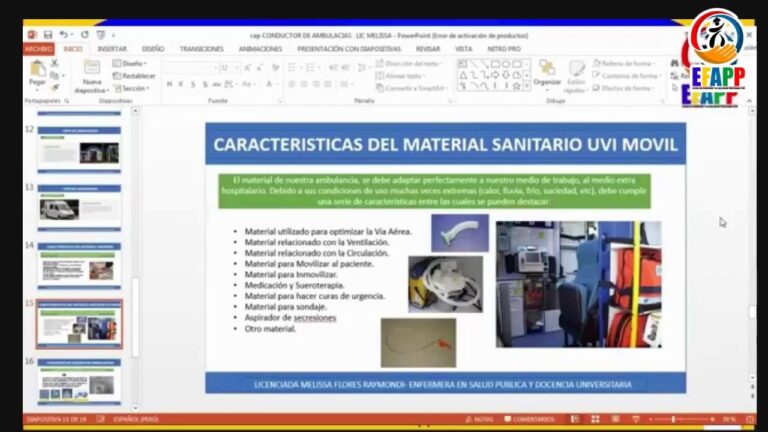Toggle underline text formatting
Viewport: 768px width, 432px height.
pyautogui.click(x=191, y=85)
